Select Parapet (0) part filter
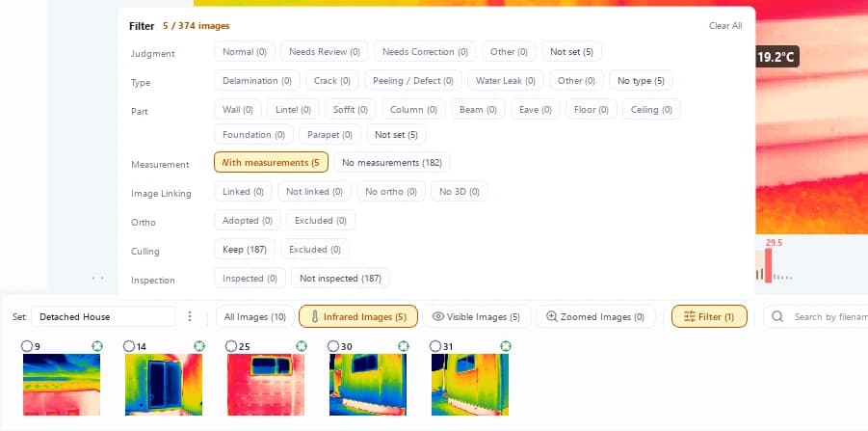868x431 pixels. (329, 134)
